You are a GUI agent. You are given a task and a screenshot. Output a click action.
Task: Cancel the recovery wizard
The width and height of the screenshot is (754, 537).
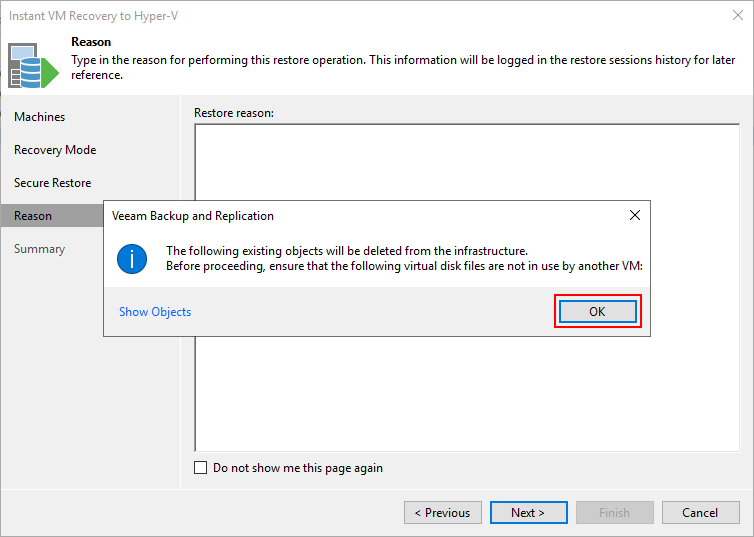[701, 512]
